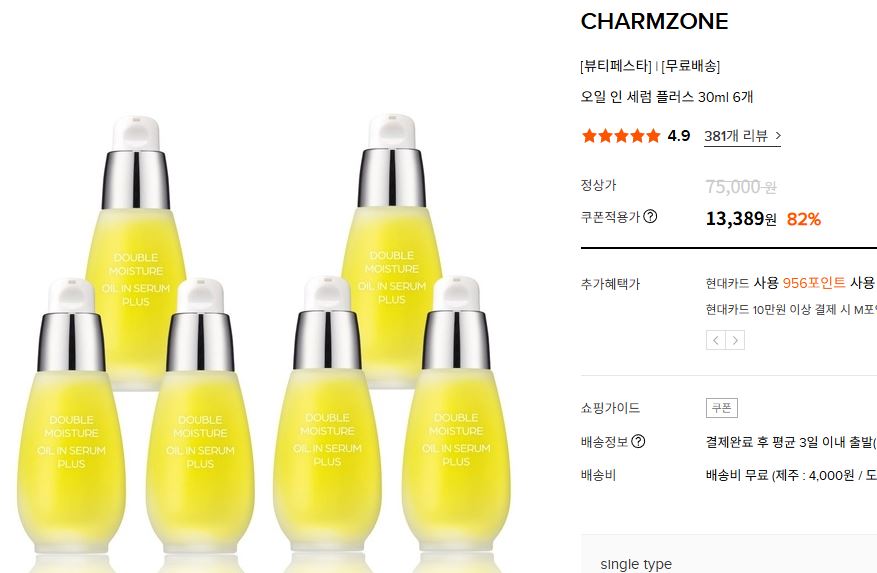Click the 무료배송 tag
This screenshot has height=573, width=877.
pos(690,66)
